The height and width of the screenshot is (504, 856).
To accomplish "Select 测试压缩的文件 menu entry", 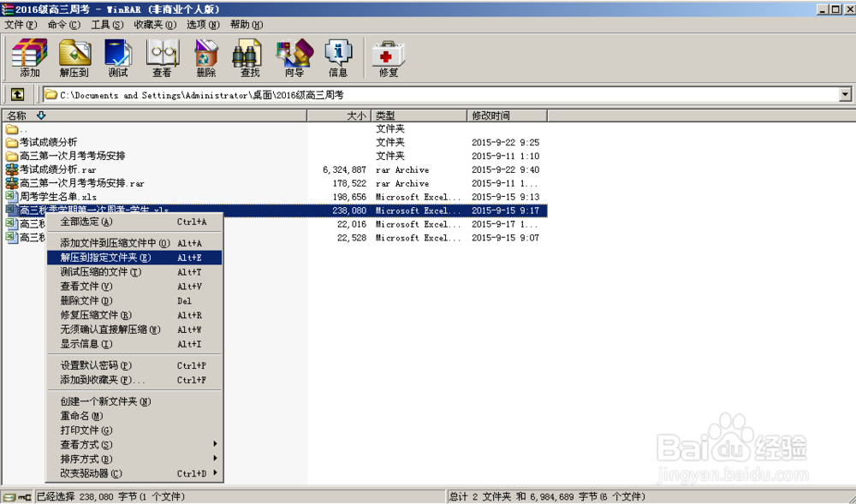I will [134, 272].
